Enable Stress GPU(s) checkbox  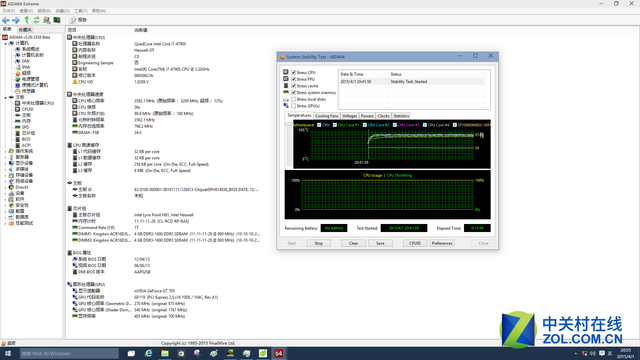[x=293, y=106]
